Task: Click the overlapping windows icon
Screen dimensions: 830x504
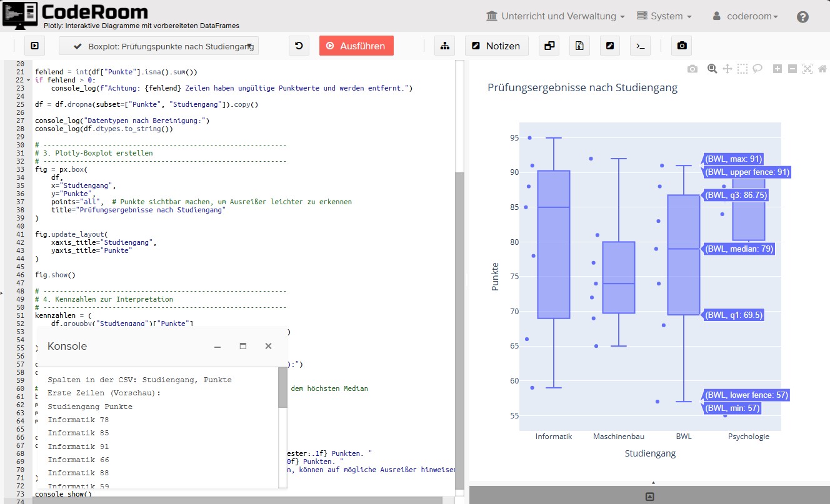Action: coord(549,46)
